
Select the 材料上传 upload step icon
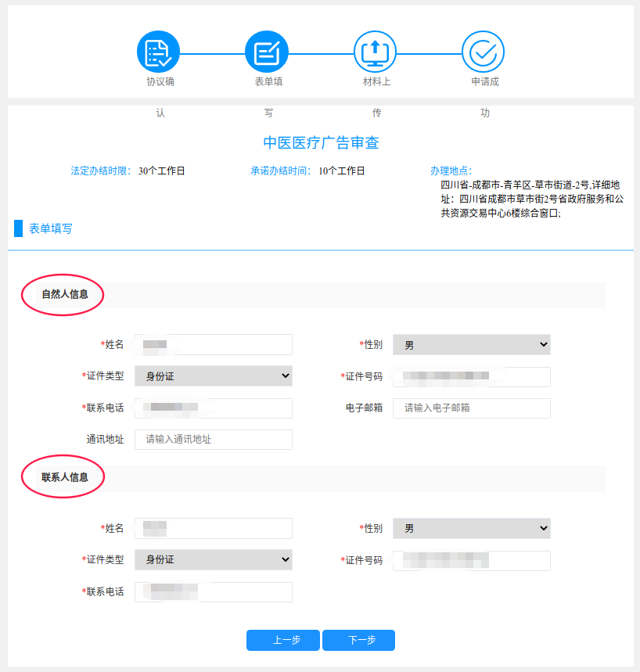(x=376, y=52)
